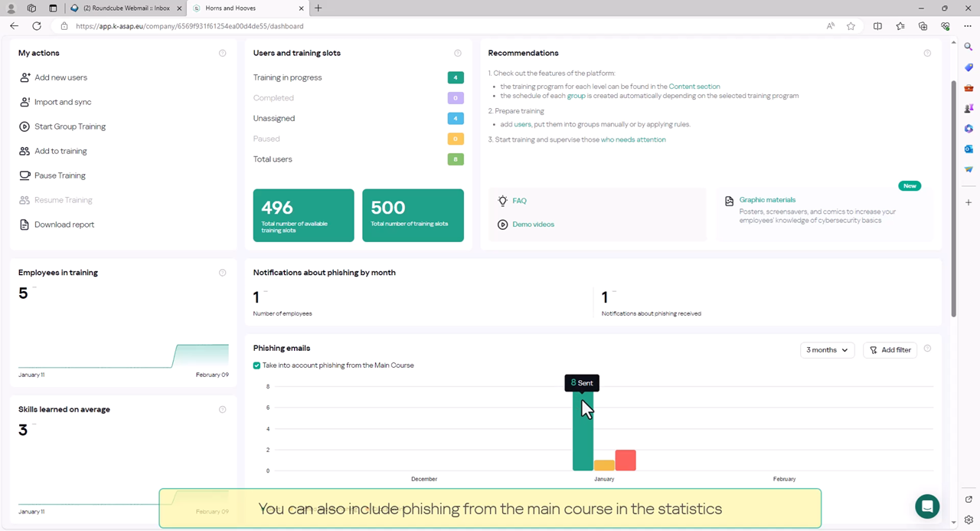Image resolution: width=980 pixels, height=531 pixels.
Task: Expand the 3 months period dropdown
Action: [827, 350]
